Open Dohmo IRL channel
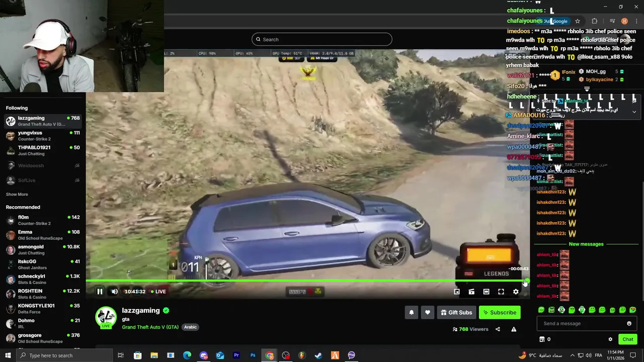 point(43,323)
